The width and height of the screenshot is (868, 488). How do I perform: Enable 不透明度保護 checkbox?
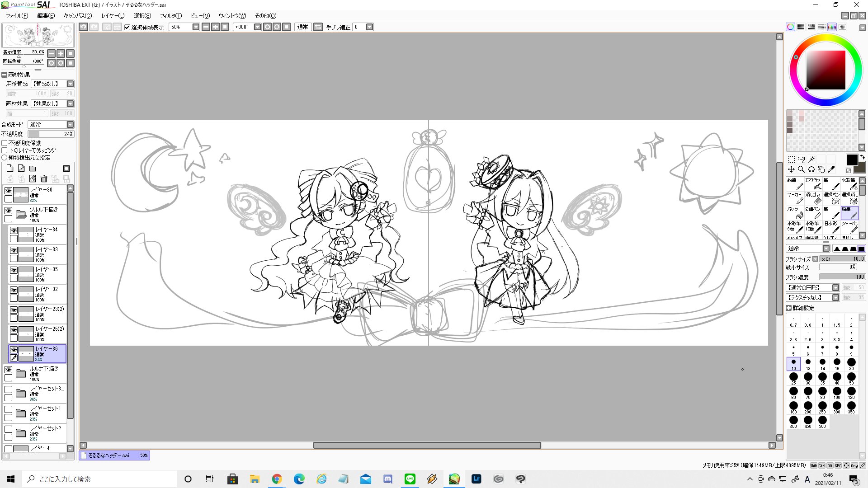pos(5,143)
